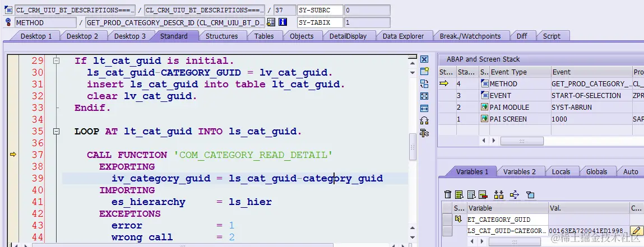644x247 pixels.
Task: Click the SY-SUBRC field
Action: 320,10
